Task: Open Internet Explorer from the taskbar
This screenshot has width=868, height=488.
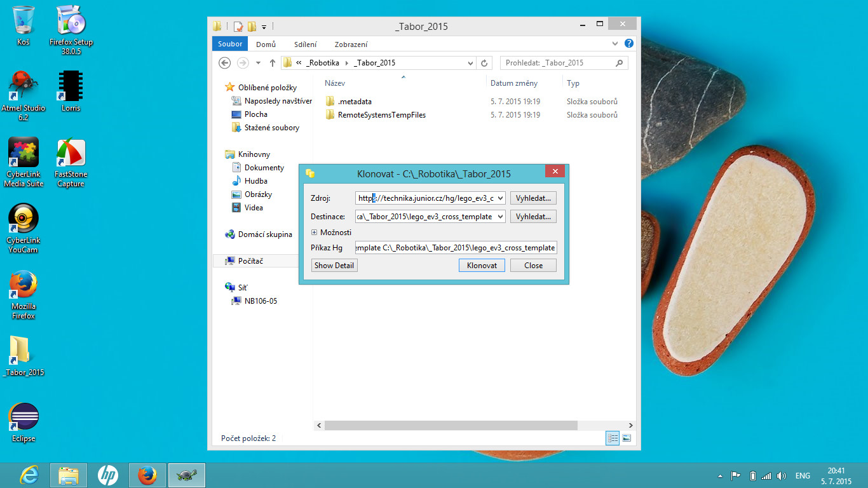Action: click(29, 475)
